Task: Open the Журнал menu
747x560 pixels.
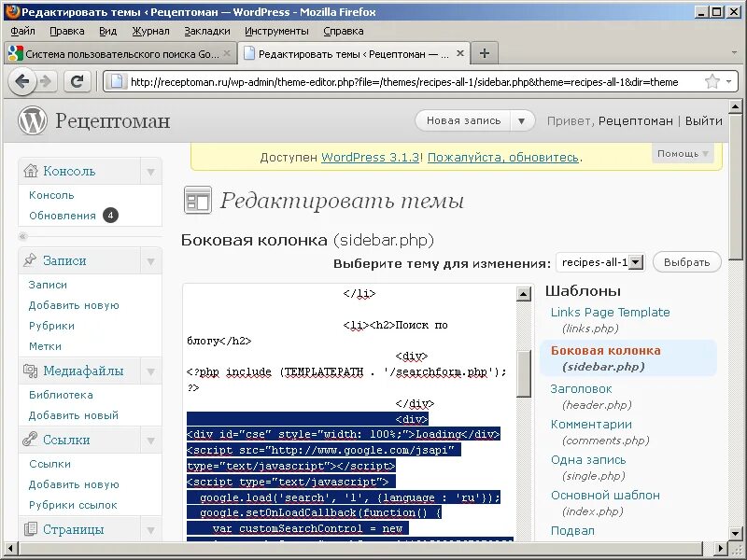Action: pyautogui.click(x=150, y=31)
